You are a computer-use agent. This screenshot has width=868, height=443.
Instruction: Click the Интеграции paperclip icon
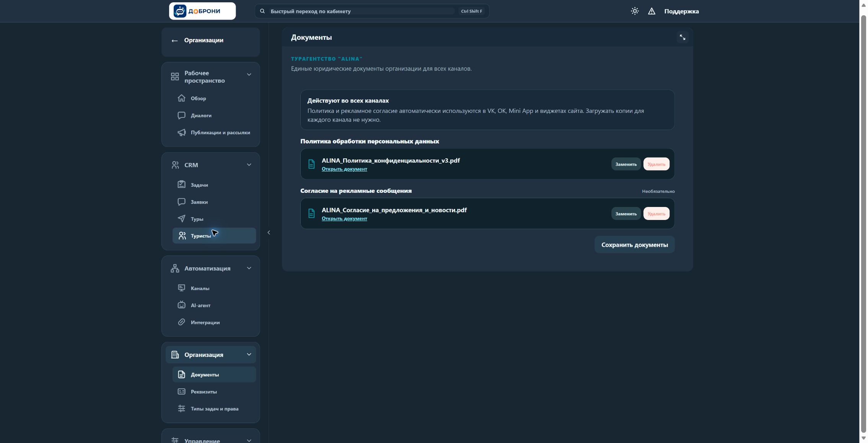pos(181,322)
